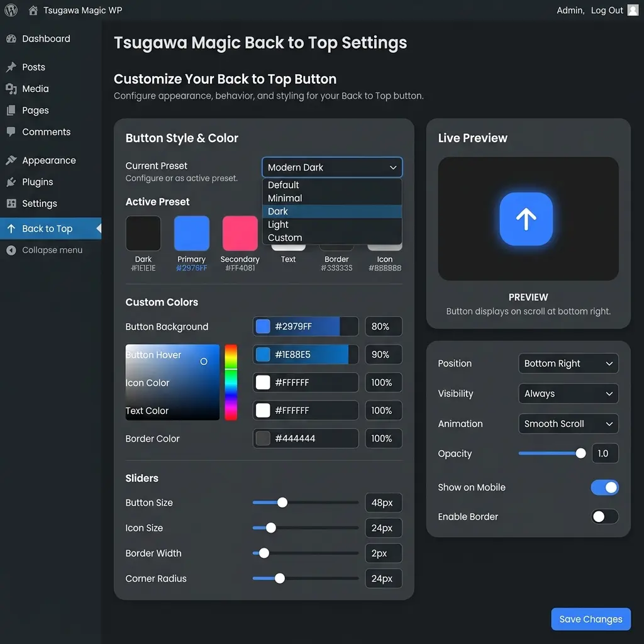Click inside the color picker saturation square
The width and height of the screenshot is (644, 644).
pyautogui.click(x=172, y=382)
